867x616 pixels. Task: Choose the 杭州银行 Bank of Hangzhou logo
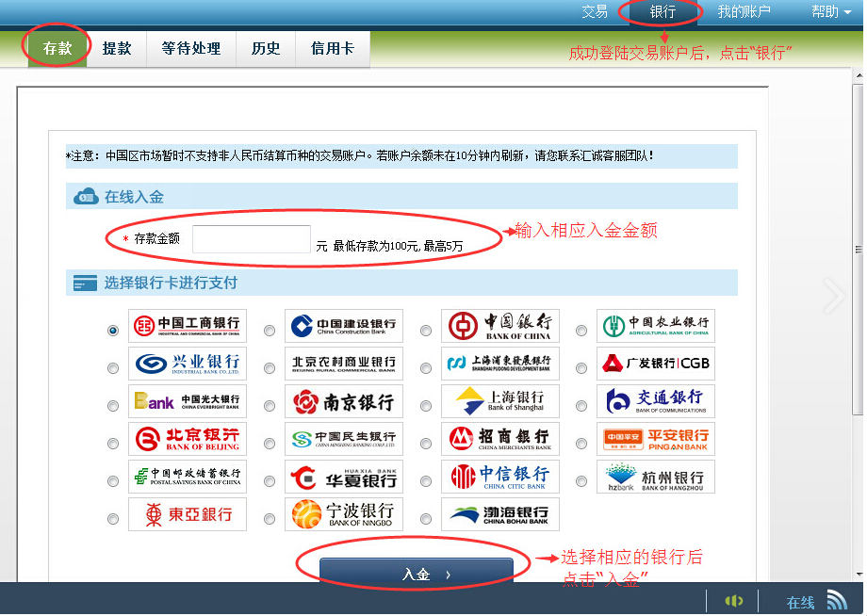point(656,478)
